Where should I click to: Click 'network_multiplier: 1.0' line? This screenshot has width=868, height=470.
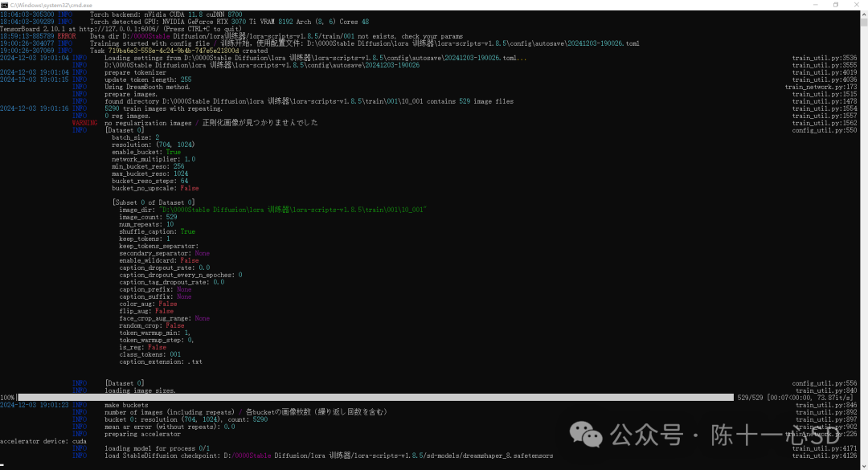[x=154, y=159]
